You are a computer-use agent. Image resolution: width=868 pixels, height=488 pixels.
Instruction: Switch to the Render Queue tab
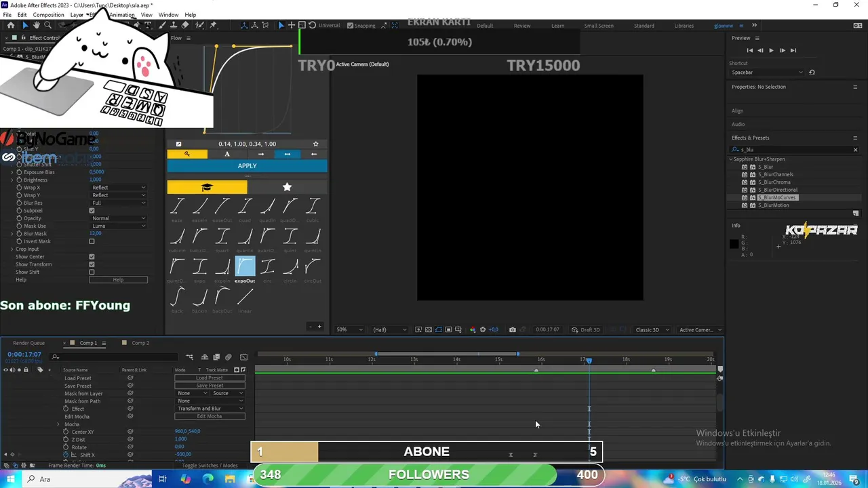(28, 343)
